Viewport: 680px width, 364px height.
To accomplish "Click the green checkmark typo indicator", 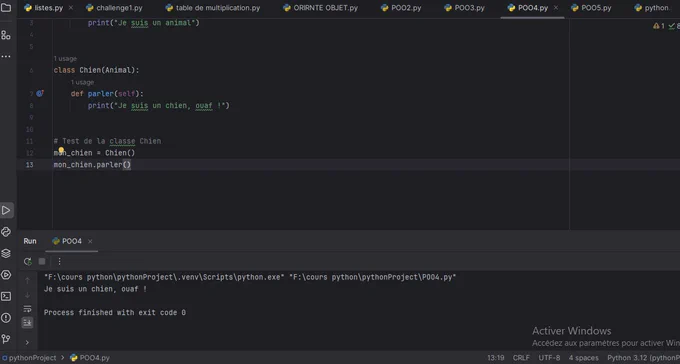I will [674, 26].
